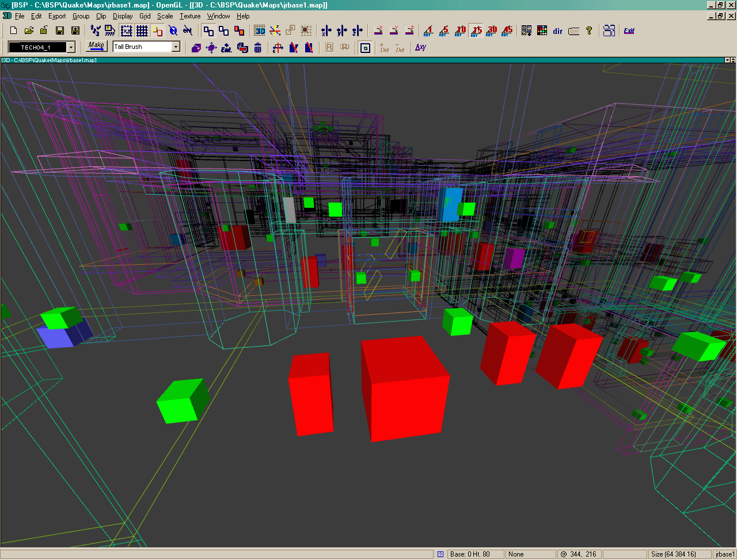This screenshot has height=560, width=737.
Task: Open the TECH04_1 texture dropdown arrow
Action: (71, 47)
